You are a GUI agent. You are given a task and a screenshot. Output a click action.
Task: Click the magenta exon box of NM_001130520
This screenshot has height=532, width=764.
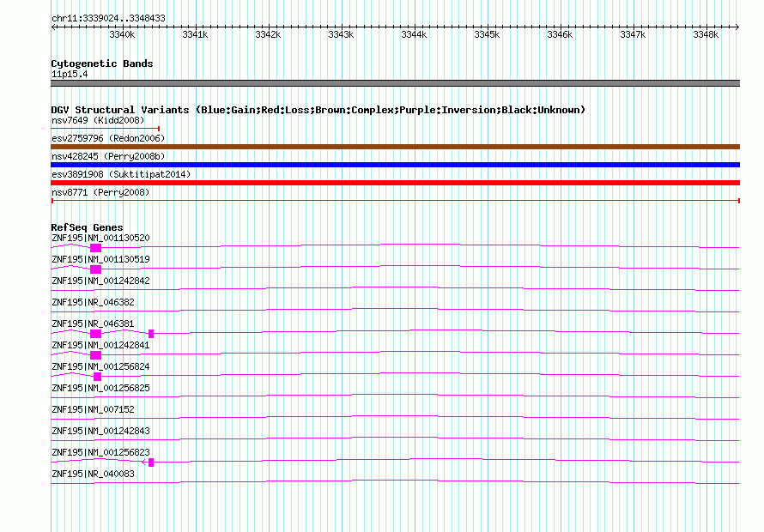95,248
